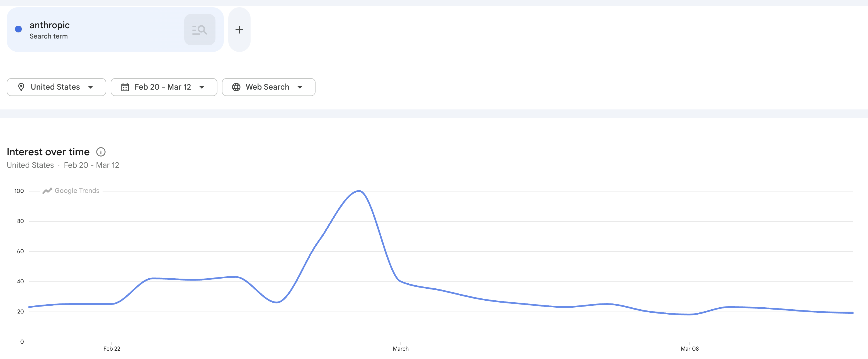This screenshot has width=868, height=359.
Task: Expand the Feb 20 - Mar 12 date dropdown
Action: coord(164,87)
